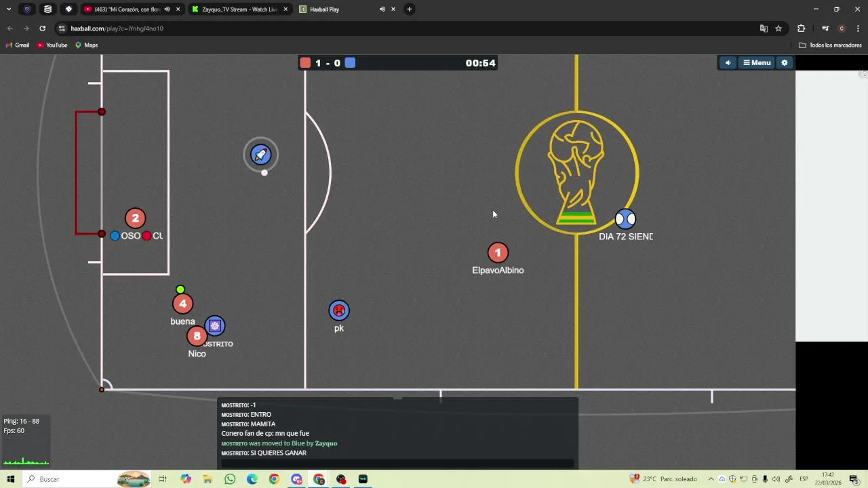Click 'Fps: 60' readout
Image resolution: width=868 pixels, height=488 pixels.
click(x=14, y=430)
